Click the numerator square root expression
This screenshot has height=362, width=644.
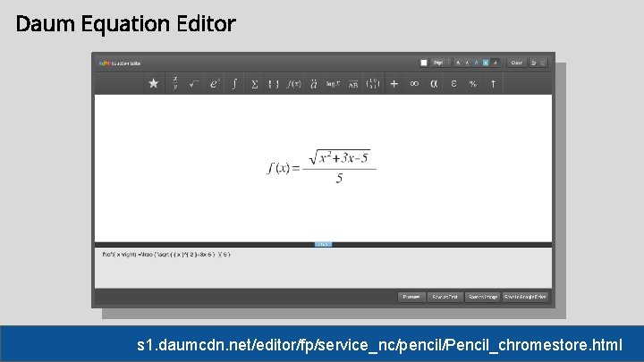click(x=340, y=156)
